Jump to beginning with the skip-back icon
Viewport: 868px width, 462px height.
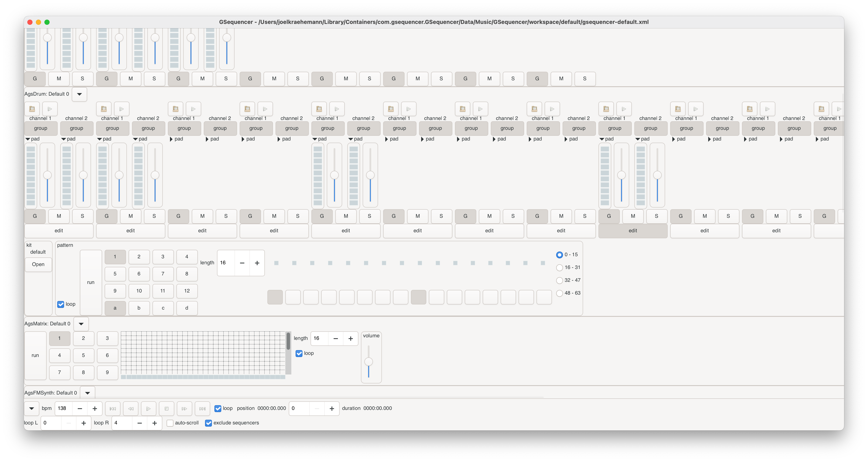(x=113, y=408)
